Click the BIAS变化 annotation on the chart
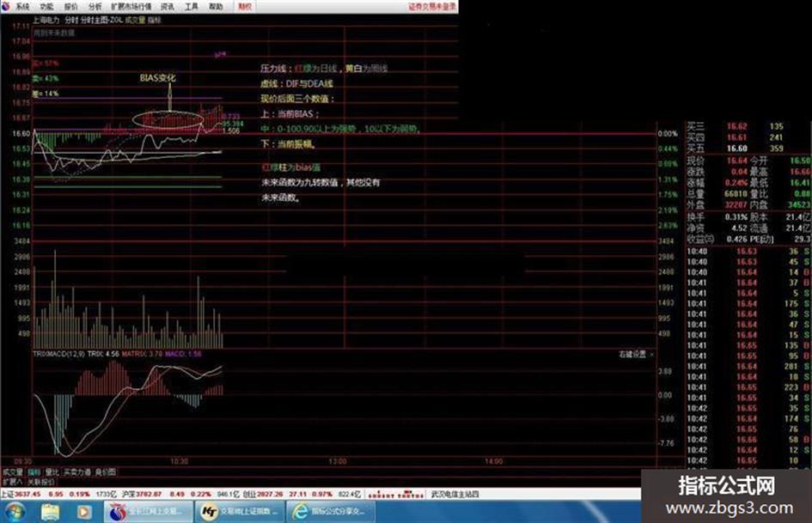The height and width of the screenshot is (523, 812). pyautogui.click(x=157, y=78)
